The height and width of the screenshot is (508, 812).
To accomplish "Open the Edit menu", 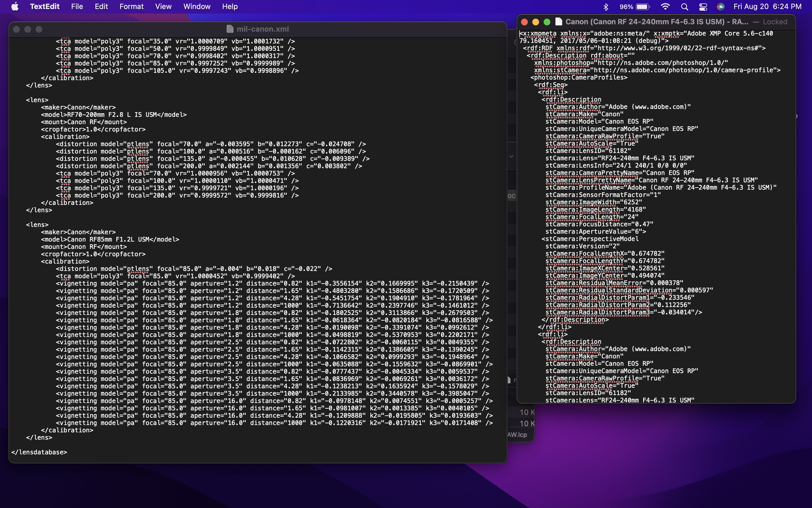I will click(101, 6).
